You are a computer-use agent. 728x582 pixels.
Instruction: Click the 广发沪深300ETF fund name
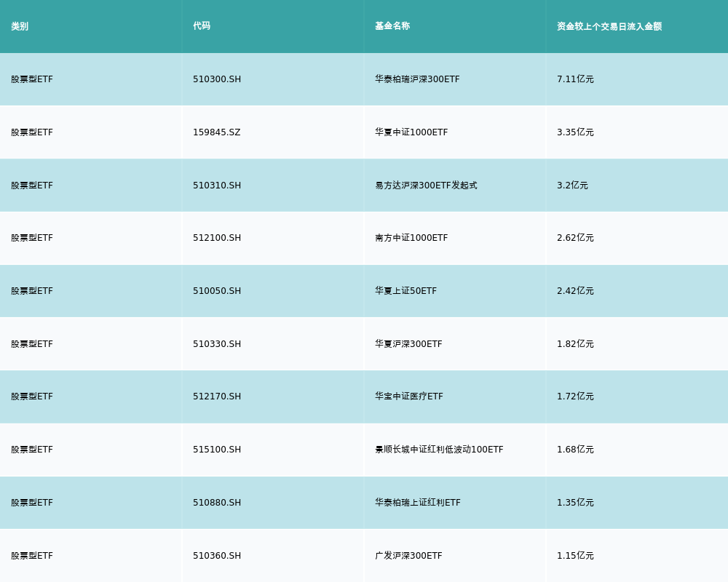pos(408,556)
